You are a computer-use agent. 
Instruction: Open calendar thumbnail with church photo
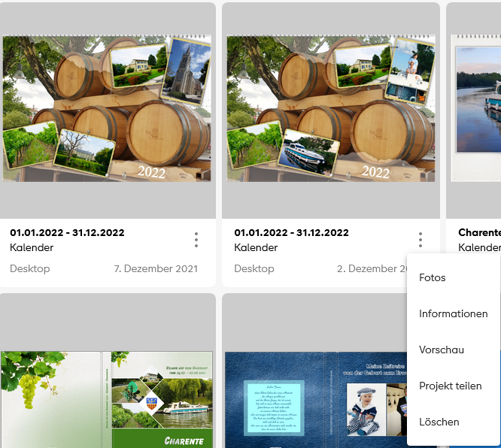click(x=107, y=108)
